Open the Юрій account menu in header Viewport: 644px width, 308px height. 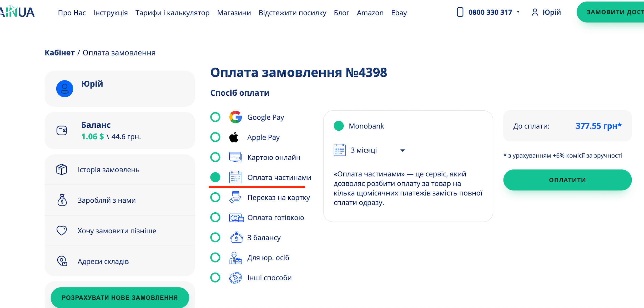point(546,12)
